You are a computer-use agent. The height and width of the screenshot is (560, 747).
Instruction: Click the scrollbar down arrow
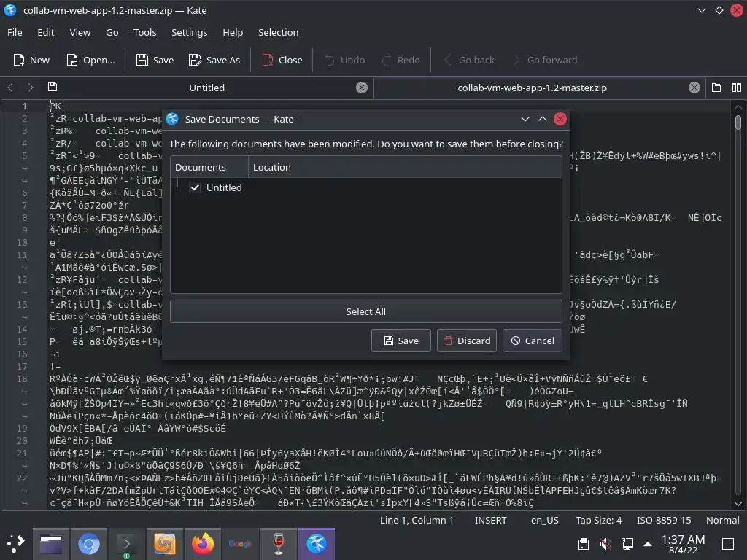pyautogui.click(x=738, y=504)
